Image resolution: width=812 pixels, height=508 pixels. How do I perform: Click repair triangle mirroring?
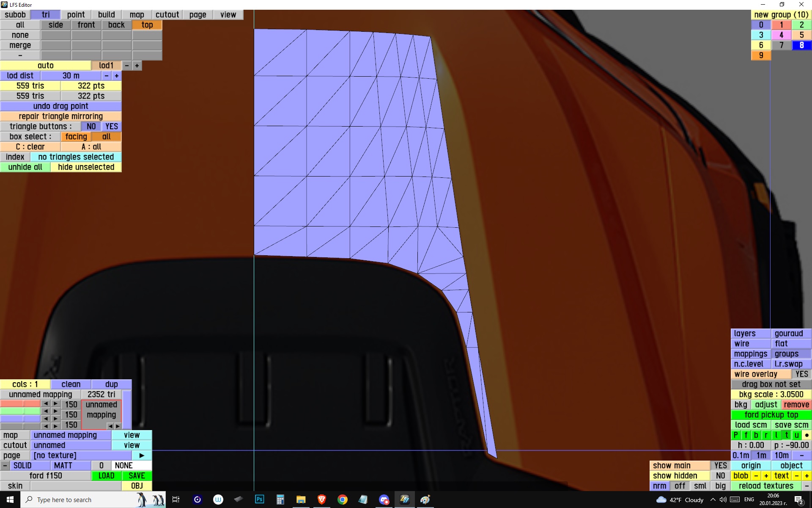pos(60,116)
